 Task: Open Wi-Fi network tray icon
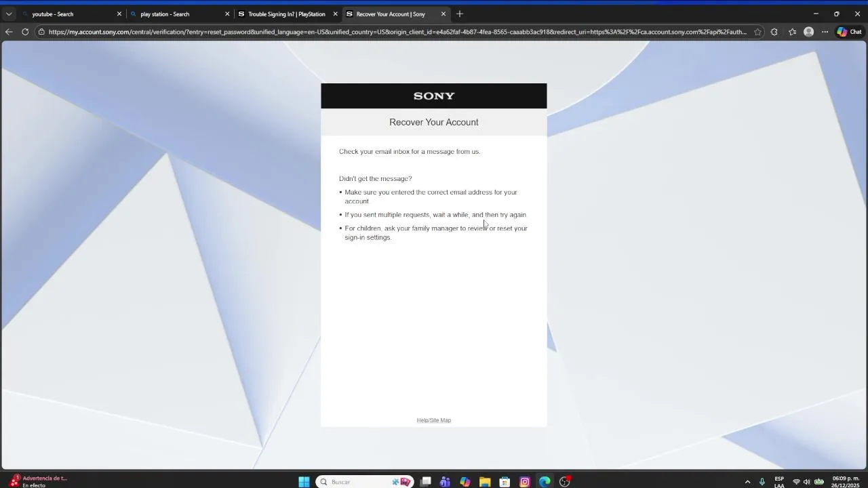(797, 482)
